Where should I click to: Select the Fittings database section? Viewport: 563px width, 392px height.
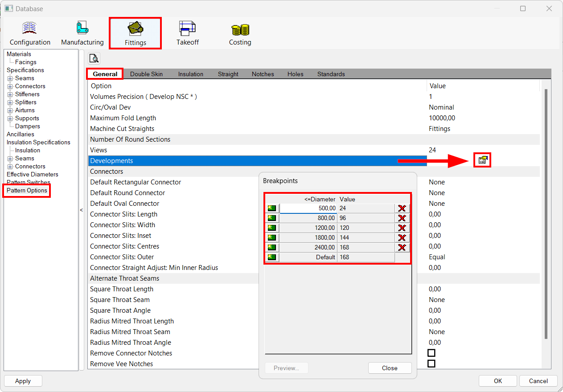point(135,32)
